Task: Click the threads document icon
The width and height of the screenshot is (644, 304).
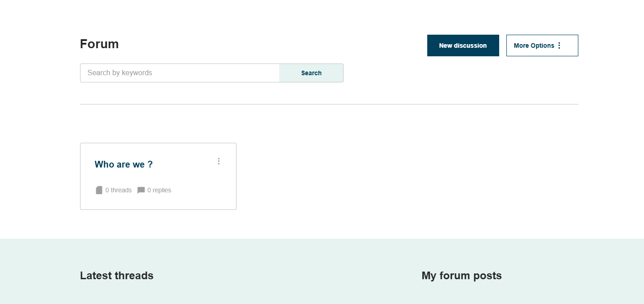Action: [x=99, y=190]
